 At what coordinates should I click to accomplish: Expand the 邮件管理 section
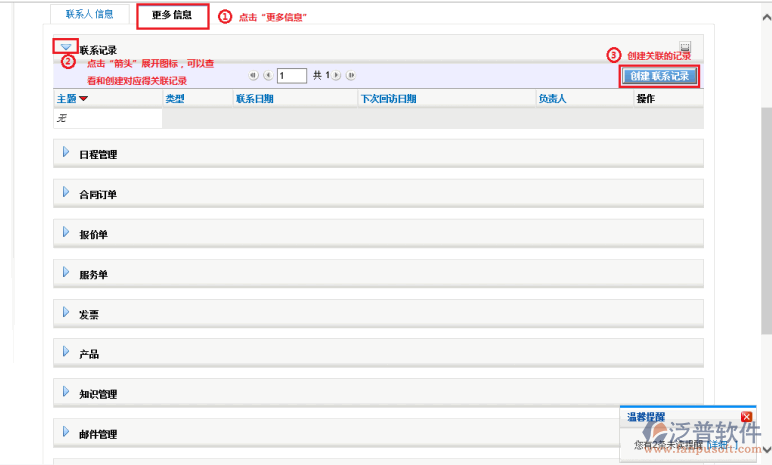coord(66,432)
